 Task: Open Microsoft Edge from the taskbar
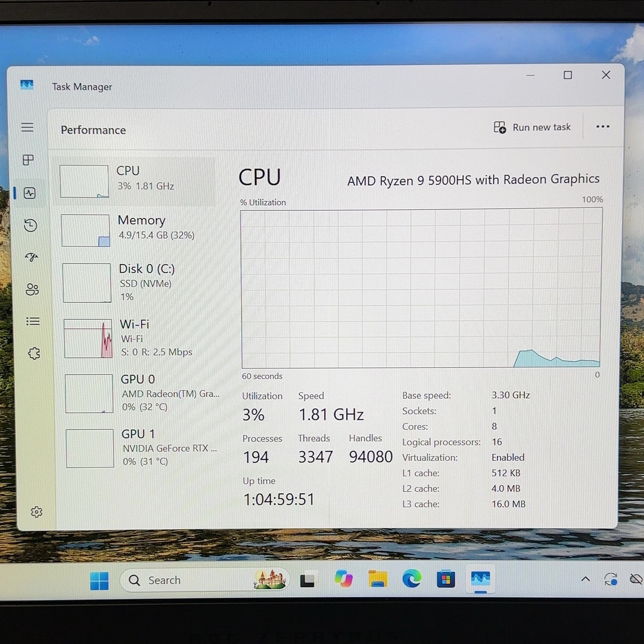(412, 579)
